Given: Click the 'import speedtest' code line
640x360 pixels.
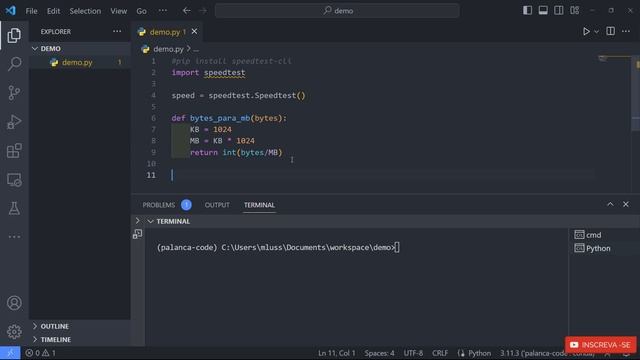Looking at the screenshot, I should point(208,73).
